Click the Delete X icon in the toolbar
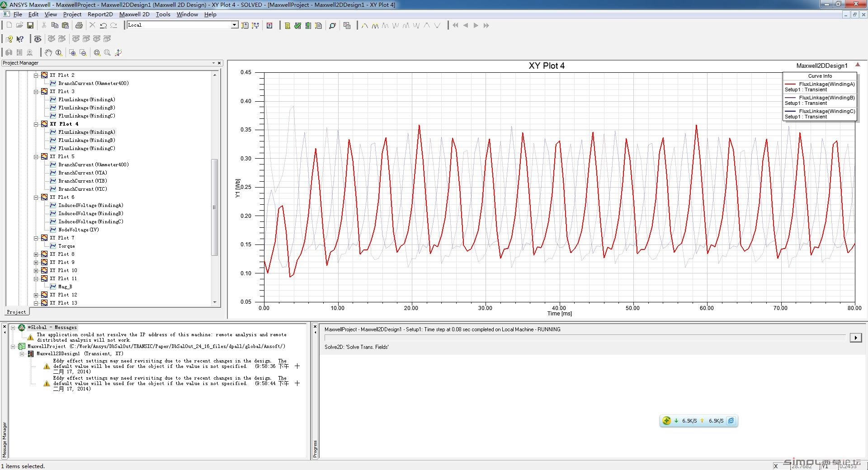 (x=92, y=25)
